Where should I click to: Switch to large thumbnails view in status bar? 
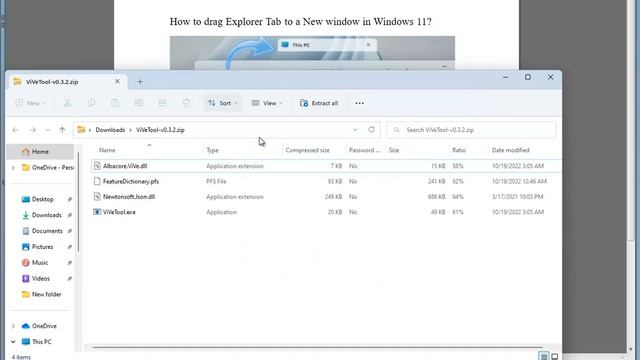pos(555,356)
